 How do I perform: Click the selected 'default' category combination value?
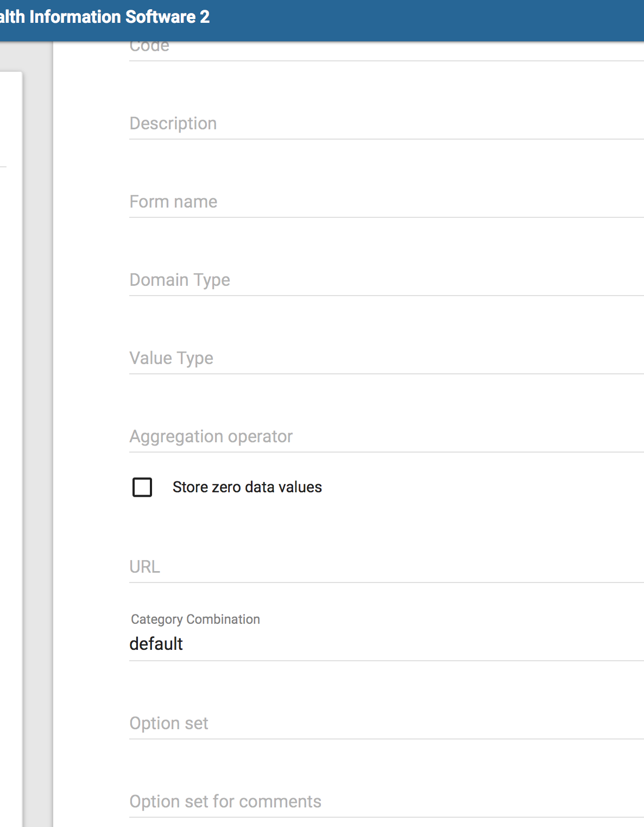[156, 644]
